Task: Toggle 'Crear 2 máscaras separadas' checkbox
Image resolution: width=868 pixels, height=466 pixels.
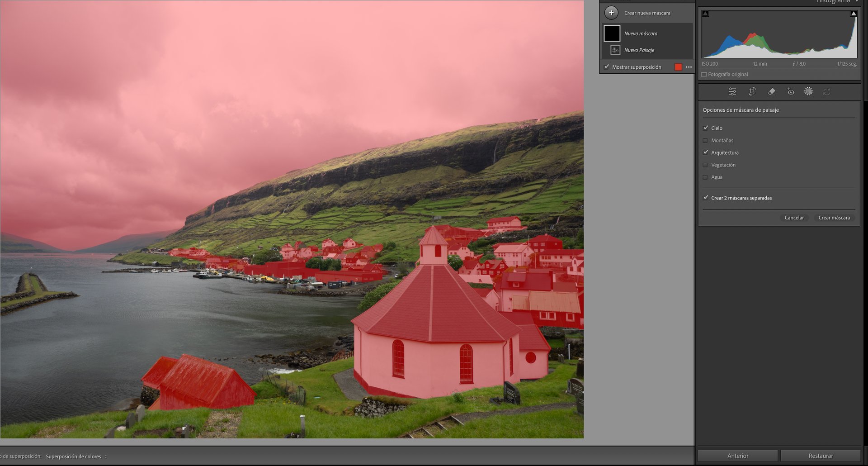Action: 706,198
